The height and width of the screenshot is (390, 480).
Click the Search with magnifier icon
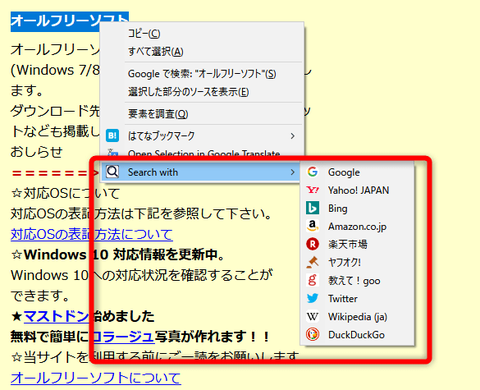click(x=112, y=172)
